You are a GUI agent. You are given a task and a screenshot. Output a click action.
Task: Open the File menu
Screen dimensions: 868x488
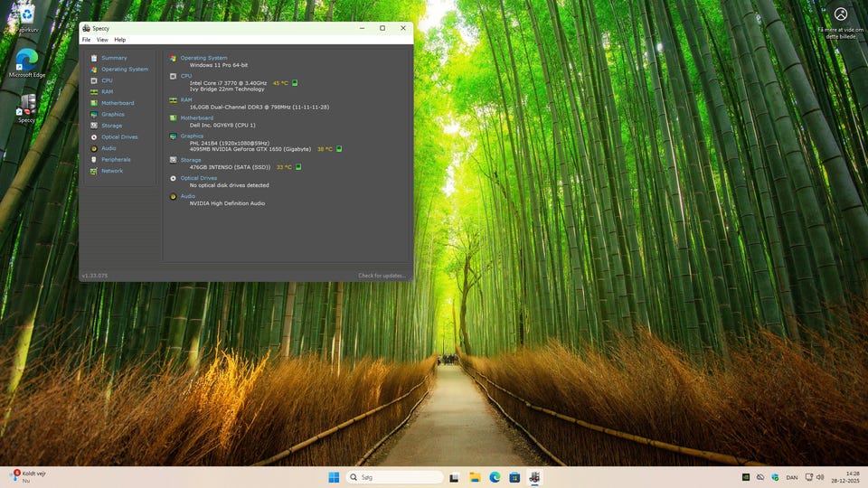[x=86, y=40]
